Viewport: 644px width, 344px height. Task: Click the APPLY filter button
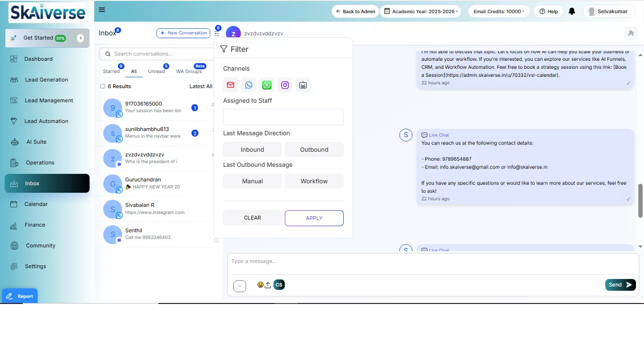pos(314,218)
